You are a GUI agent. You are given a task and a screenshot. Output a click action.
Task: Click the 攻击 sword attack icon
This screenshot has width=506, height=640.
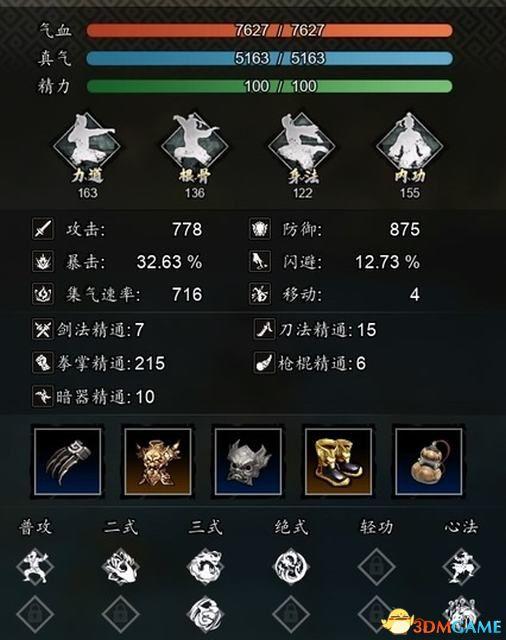pos(43,229)
